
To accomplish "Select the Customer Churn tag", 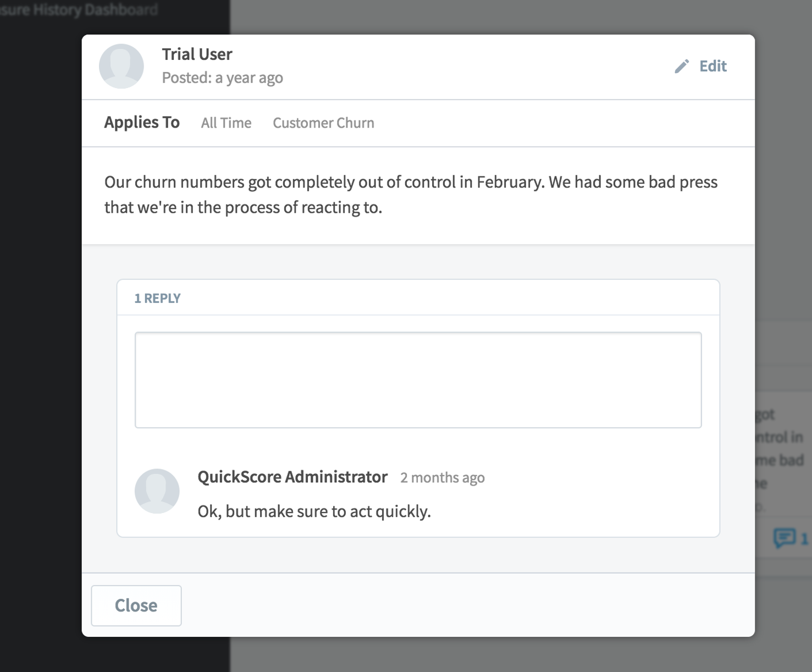I will click(323, 123).
